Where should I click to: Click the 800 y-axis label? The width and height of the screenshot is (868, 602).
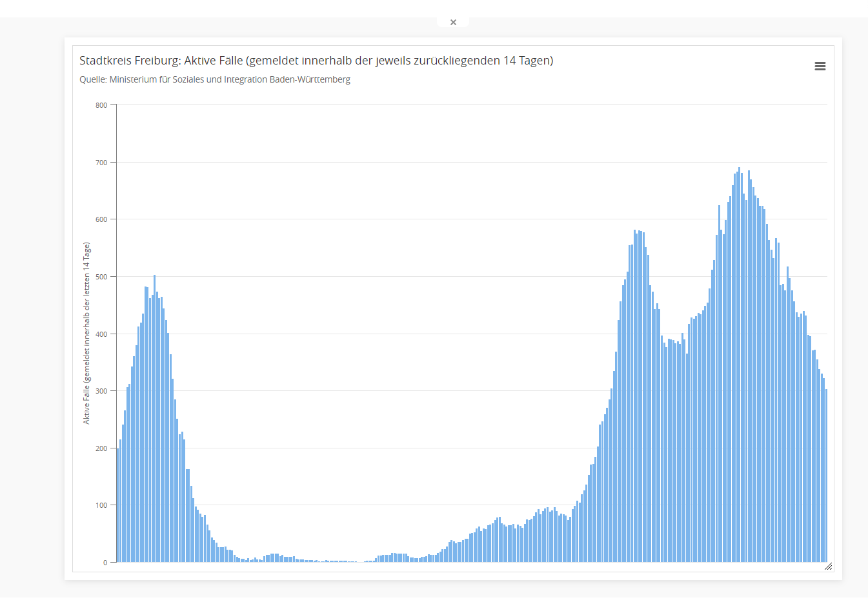101,105
